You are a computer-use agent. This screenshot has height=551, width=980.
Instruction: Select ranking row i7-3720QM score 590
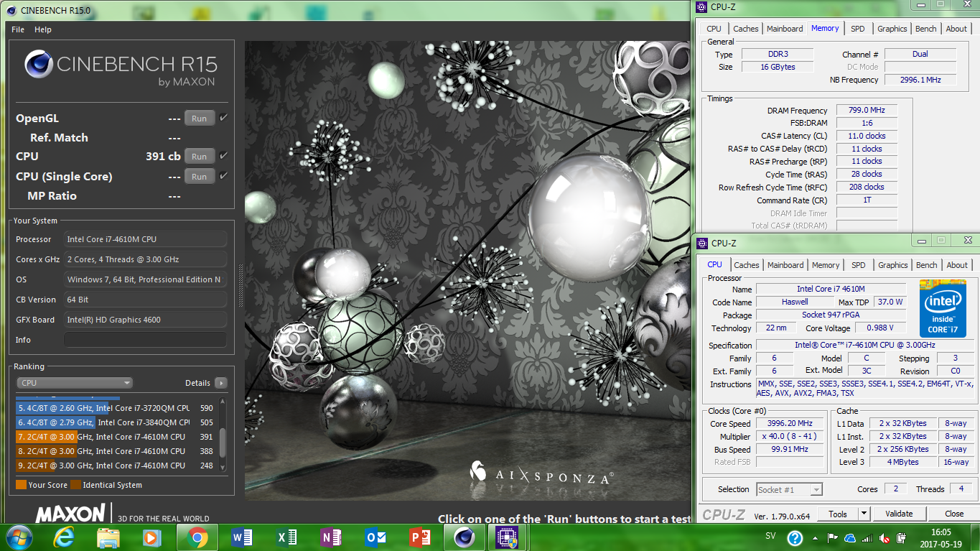(115, 408)
